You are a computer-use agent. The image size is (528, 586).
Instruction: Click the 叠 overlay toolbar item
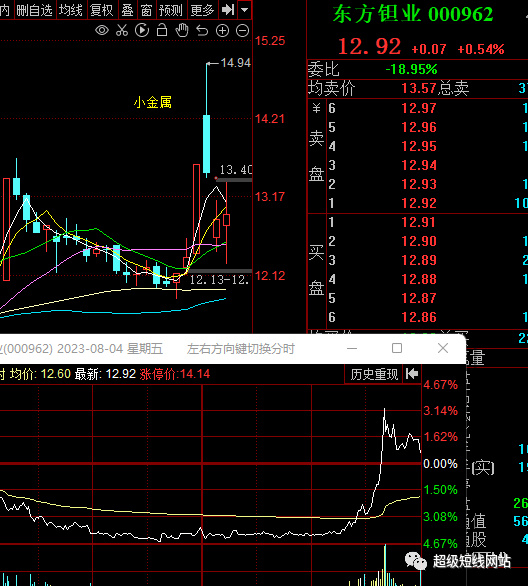[127, 10]
